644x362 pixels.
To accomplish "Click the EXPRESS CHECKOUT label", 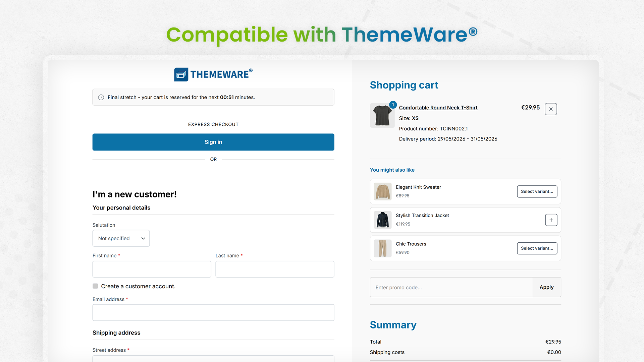I will 213,124.
